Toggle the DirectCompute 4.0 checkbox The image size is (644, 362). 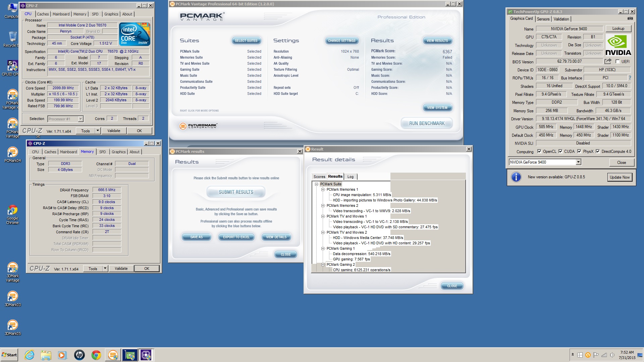tap(598, 152)
